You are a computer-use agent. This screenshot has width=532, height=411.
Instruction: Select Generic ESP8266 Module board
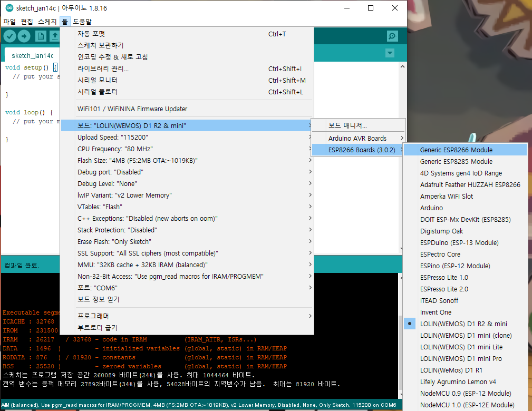(x=466, y=150)
